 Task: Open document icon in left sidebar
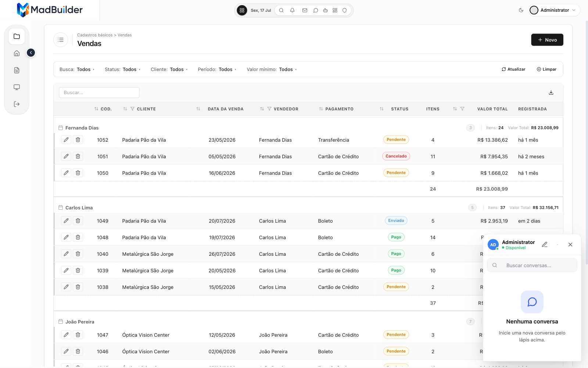pyautogui.click(x=17, y=70)
